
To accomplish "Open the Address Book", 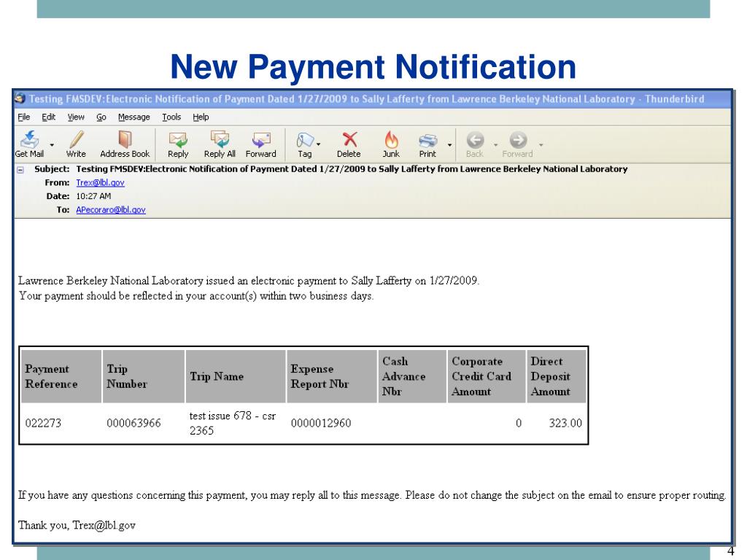I will (x=125, y=144).
